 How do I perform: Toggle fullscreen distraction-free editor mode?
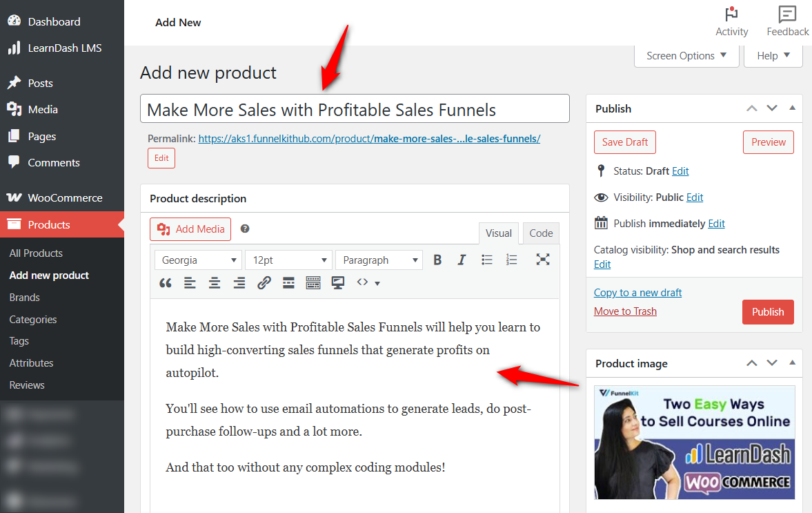click(x=543, y=260)
